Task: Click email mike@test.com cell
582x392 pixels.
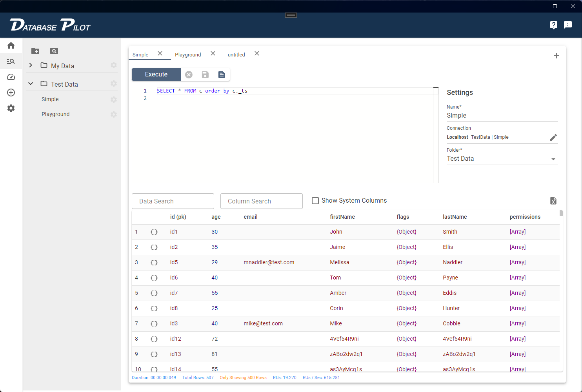Action: 263,323
